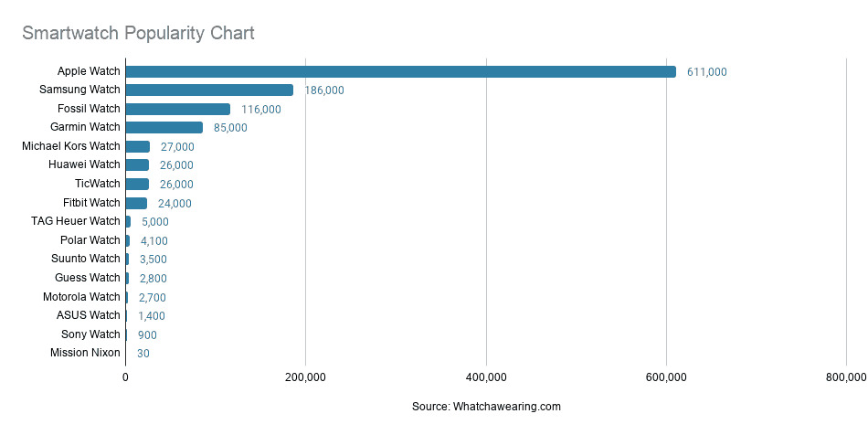The image size is (868, 435).
Task: Click the 400,000 x-axis tick label
Action: coord(486,377)
